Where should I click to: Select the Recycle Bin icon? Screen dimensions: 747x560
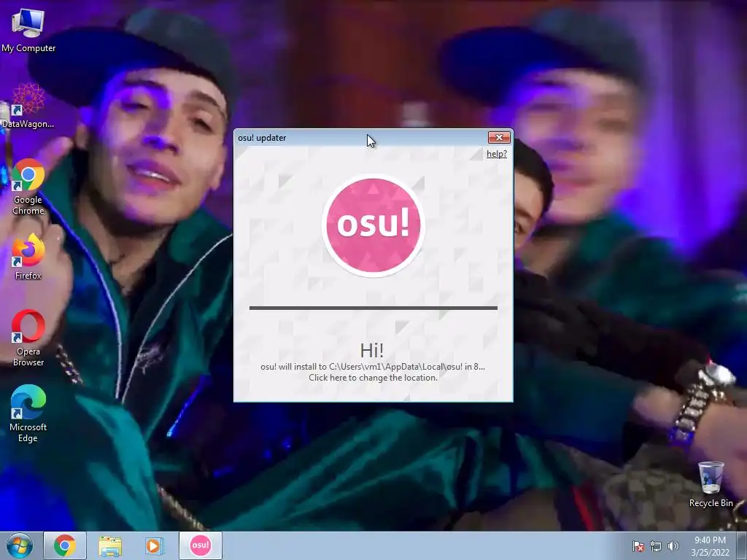pyautogui.click(x=711, y=484)
